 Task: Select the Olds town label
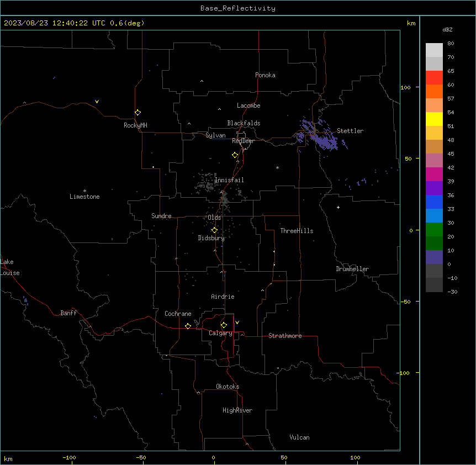(x=214, y=218)
